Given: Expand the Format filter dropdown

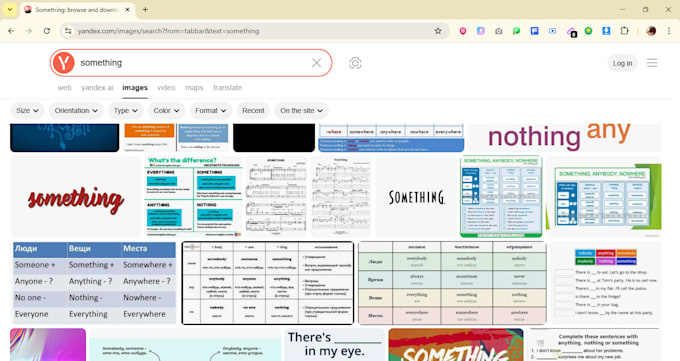Looking at the screenshot, I should click(211, 111).
